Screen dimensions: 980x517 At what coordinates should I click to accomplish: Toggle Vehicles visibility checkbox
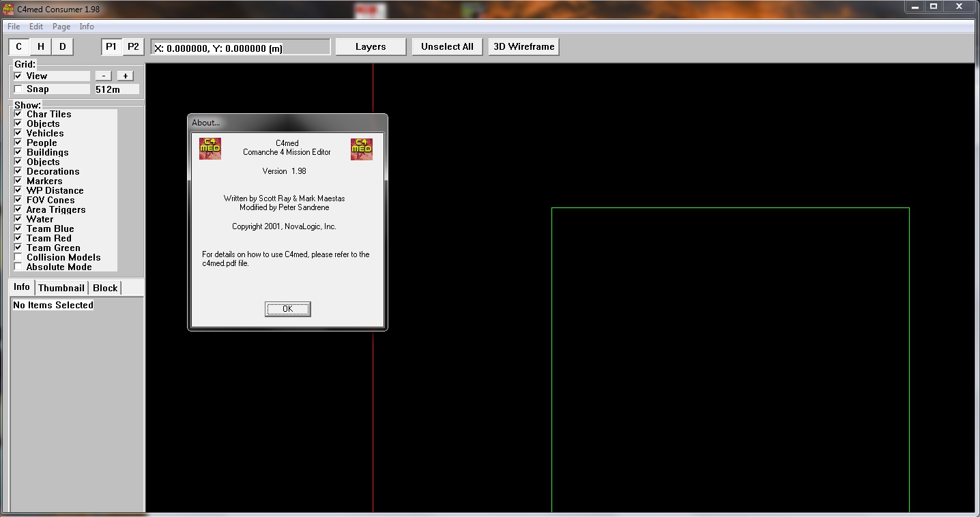tap(18, 133)
